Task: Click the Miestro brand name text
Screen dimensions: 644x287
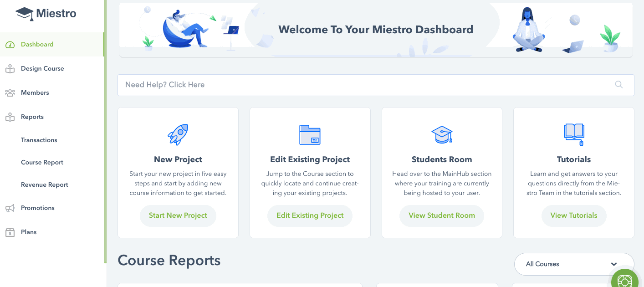Action: click(56, 14)
